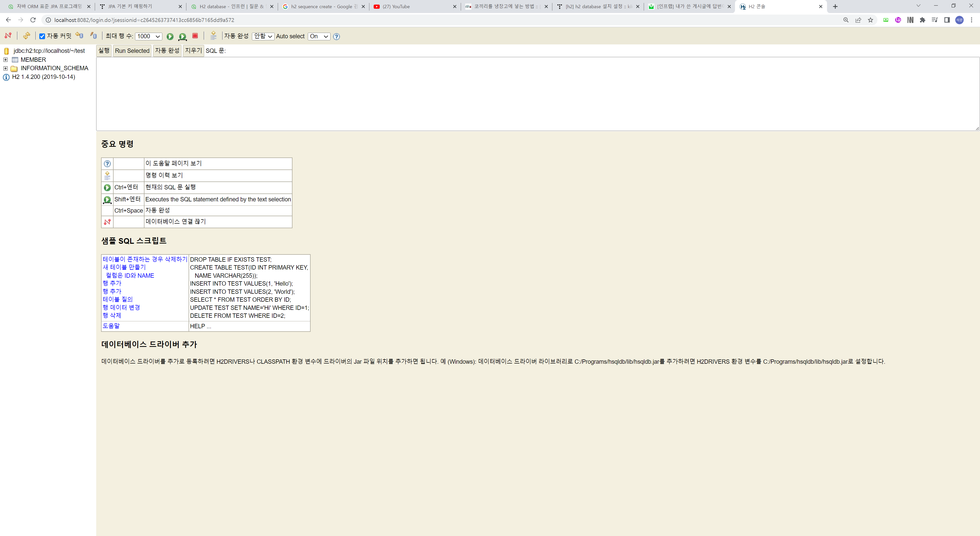
Task: Click the rollback icon
Action: click(79, 36)
